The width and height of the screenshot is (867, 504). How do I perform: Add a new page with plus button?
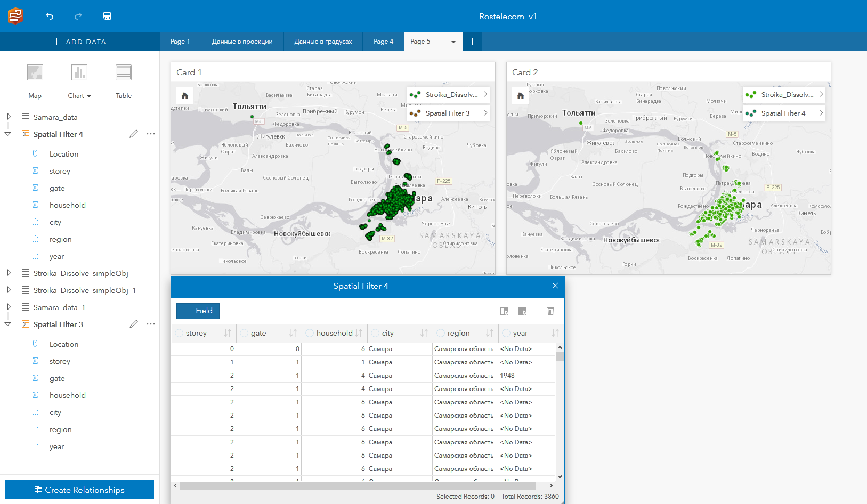click(x=472, y=42)
